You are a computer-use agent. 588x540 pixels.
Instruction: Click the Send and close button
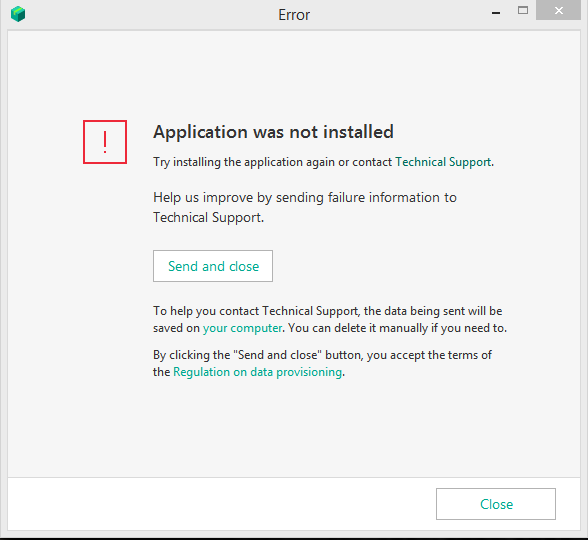point(213,266)
